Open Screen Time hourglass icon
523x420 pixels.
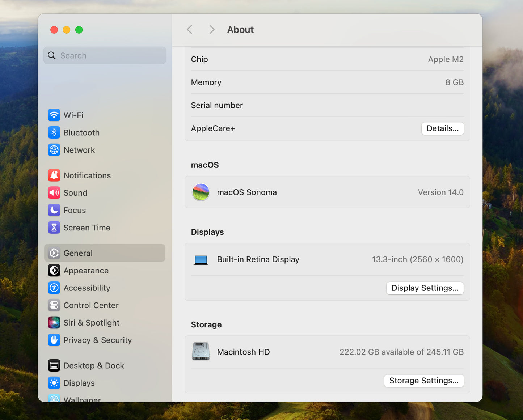(x=54, y=228)
